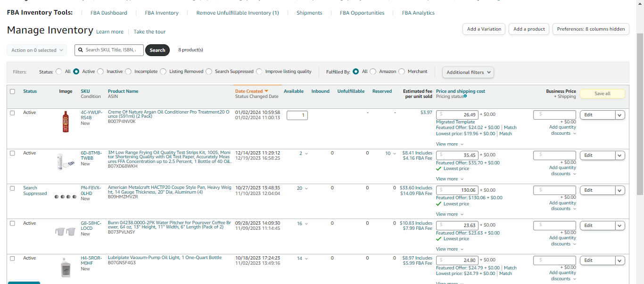The height and width of the screenshot is (284, 644).
Task: Click the price field showing 26.49
Action: point(457,115)
